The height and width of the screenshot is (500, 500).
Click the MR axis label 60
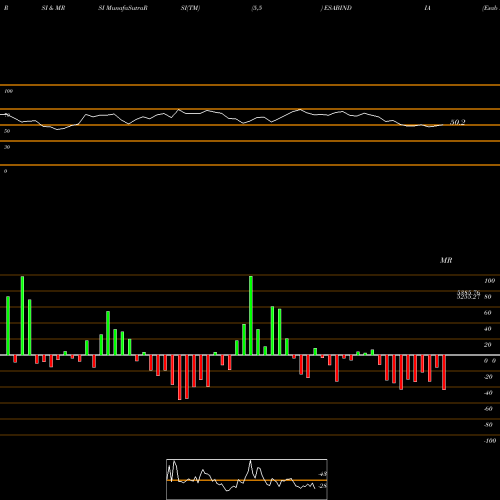(487, 313)
